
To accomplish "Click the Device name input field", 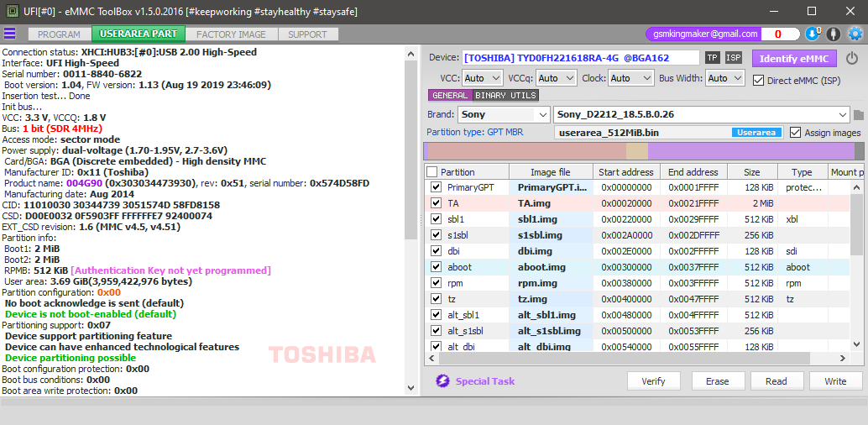I will (x=581, y=58).
